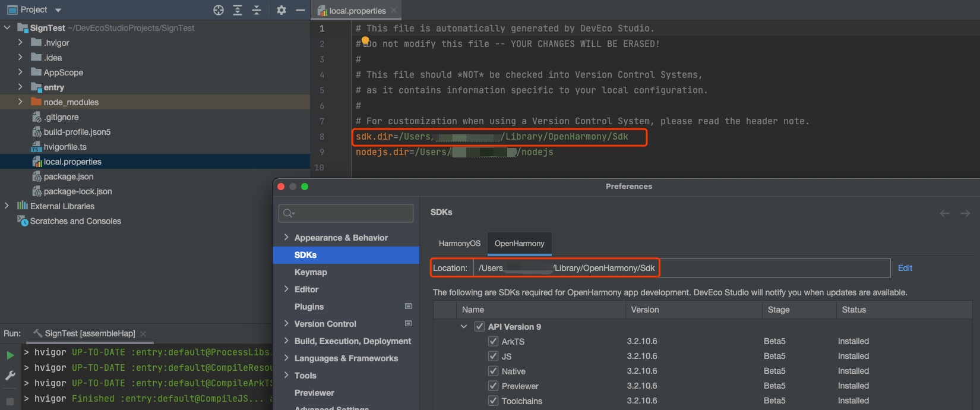Expand the AppScope folder
Viewport: 980px width, 410px height.
pos(20,72)
